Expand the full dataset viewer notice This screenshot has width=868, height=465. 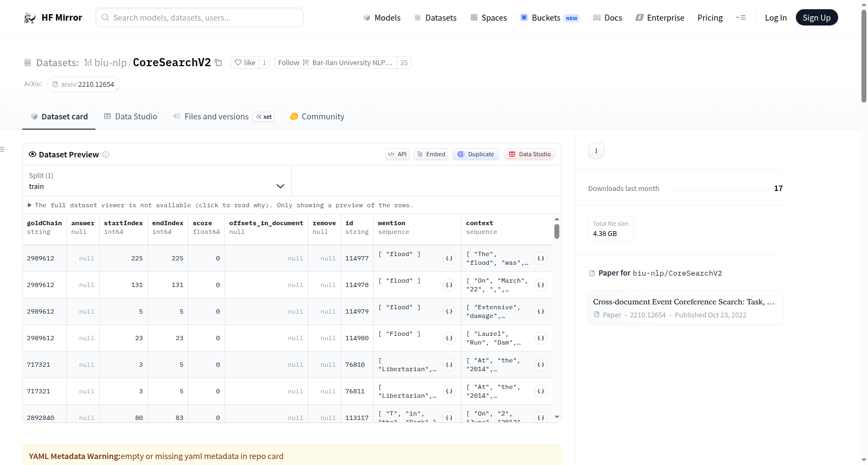tap(220, 205)
